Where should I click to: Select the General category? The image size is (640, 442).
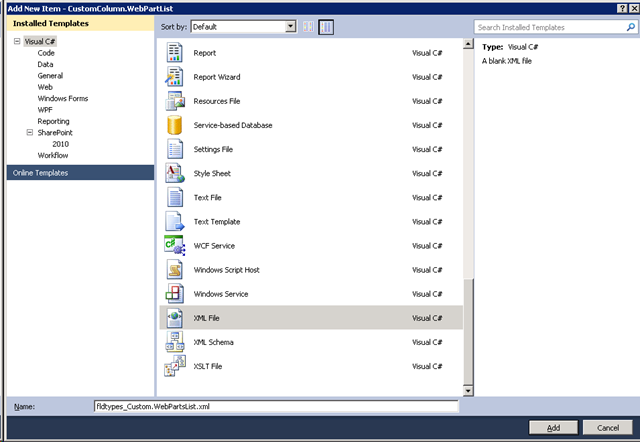click(50, 76)
